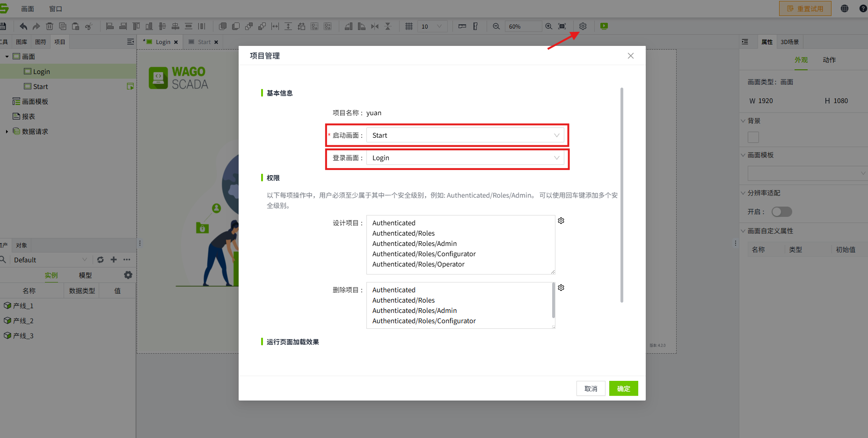868x438 pixels.
Task: Click the zoom in magnifier icon
Action: 548,26
